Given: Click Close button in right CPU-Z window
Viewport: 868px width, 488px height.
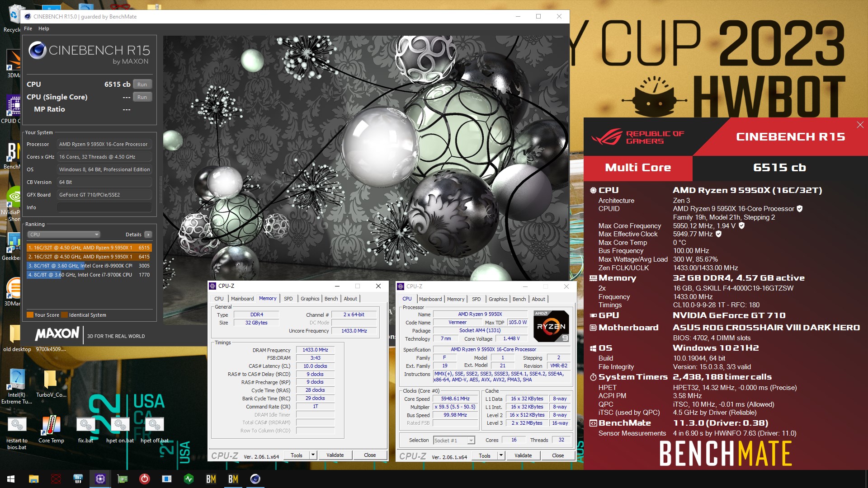Looking at the screenshot, I should 558,455.
